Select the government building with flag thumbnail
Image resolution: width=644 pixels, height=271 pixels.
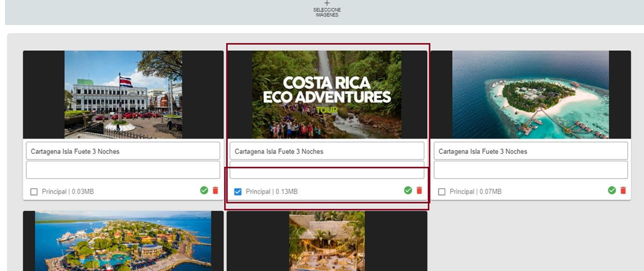click(123, 94)
